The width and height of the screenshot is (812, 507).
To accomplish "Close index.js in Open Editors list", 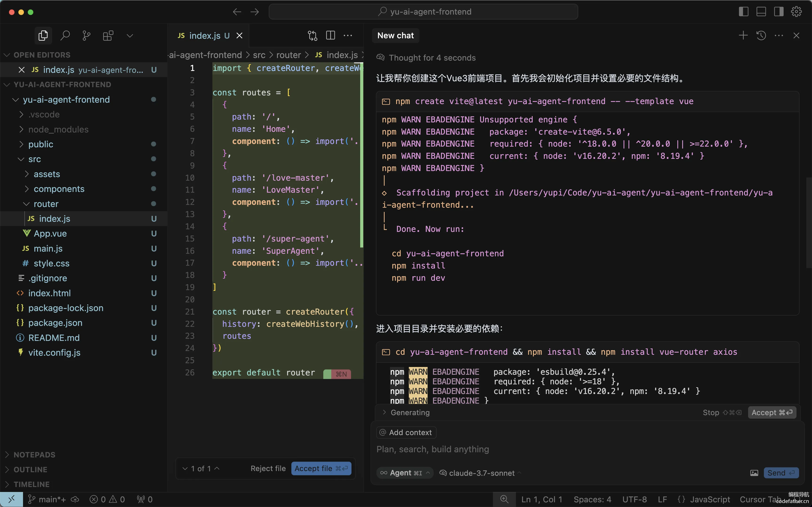I will coord(22,70).
